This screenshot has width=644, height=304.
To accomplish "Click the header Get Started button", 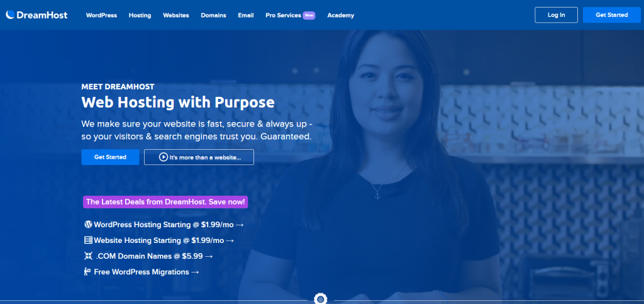I will (x=611, y=14).
